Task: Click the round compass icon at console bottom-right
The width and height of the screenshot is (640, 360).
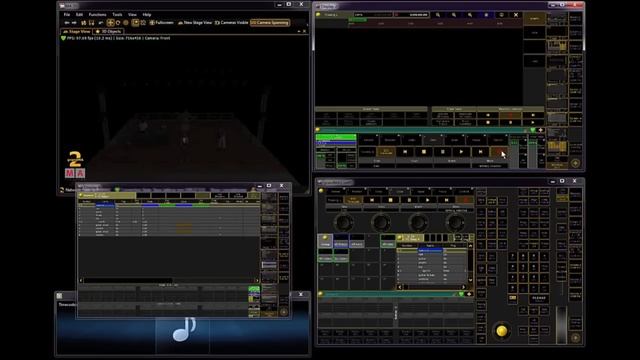Action: click(576, 338)
